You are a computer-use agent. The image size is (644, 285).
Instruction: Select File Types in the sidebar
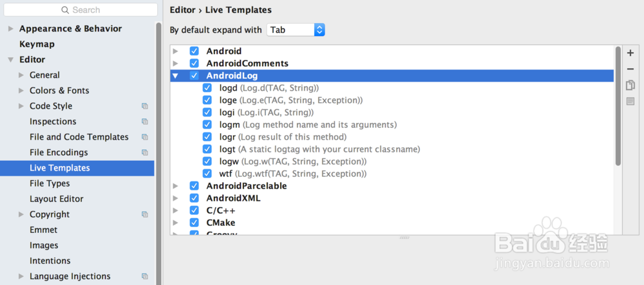click(x=50, y=183)
